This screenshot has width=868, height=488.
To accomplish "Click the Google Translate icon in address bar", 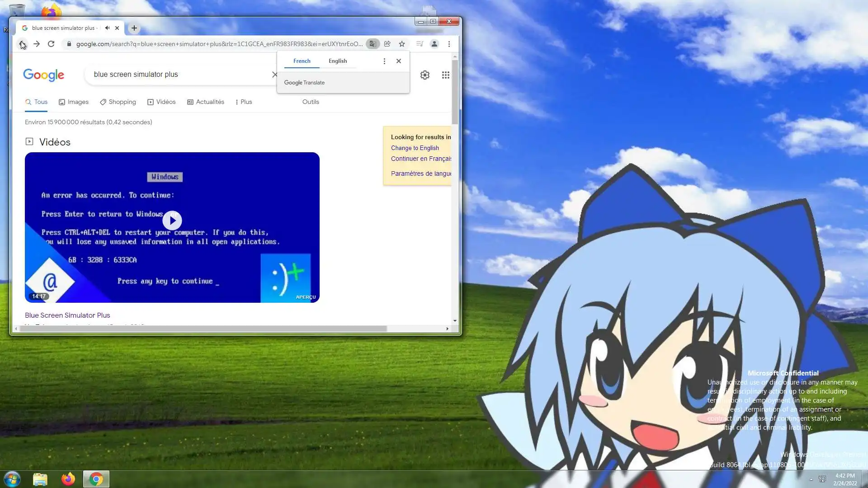I will coord(373,44).
